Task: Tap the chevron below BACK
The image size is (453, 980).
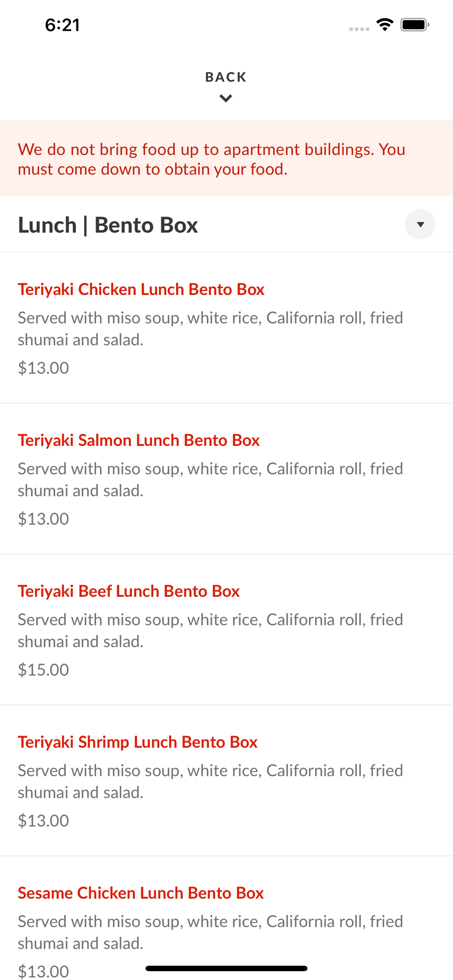Action: point(226,98)
